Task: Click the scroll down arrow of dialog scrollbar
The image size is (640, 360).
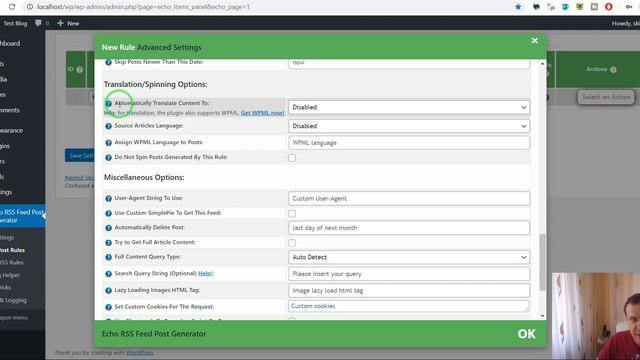Action: (x=542, y=316)
